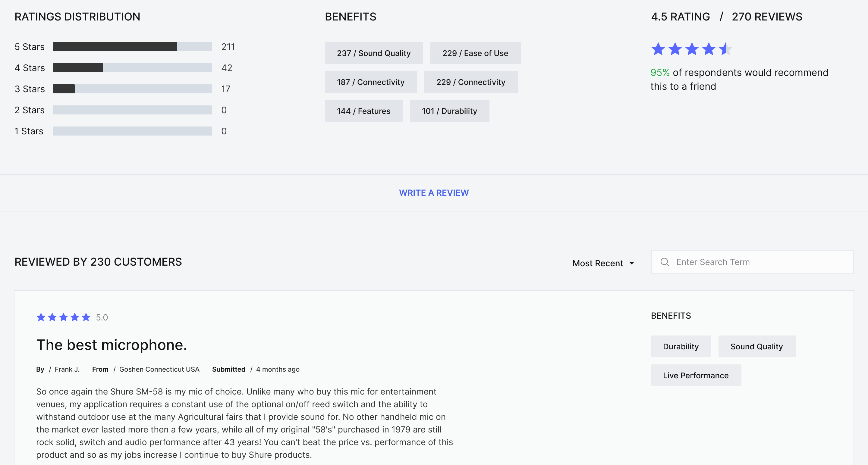Select the 229 / Connectivity filter chip
The image size is (868, 465).
[x=471, y=82]
